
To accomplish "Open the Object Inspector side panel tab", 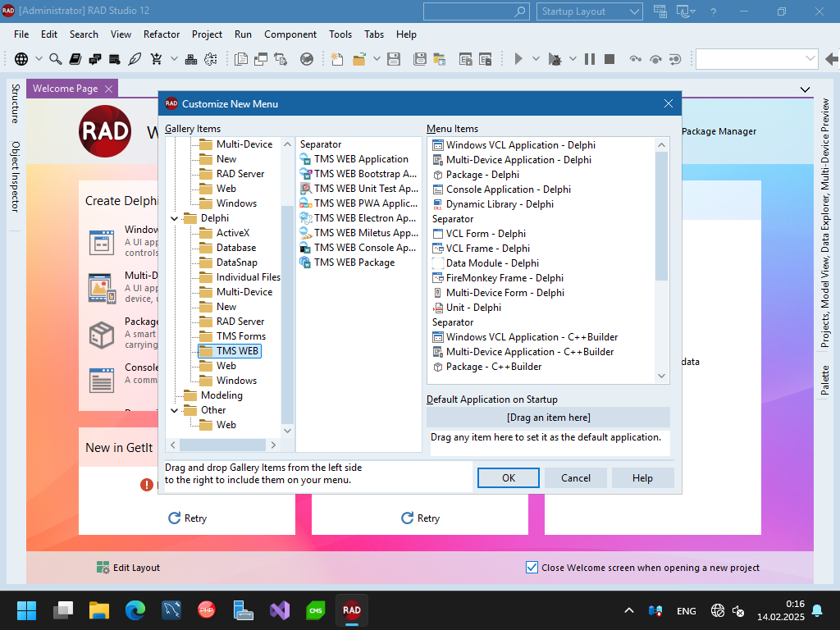I will pos(15,177).
